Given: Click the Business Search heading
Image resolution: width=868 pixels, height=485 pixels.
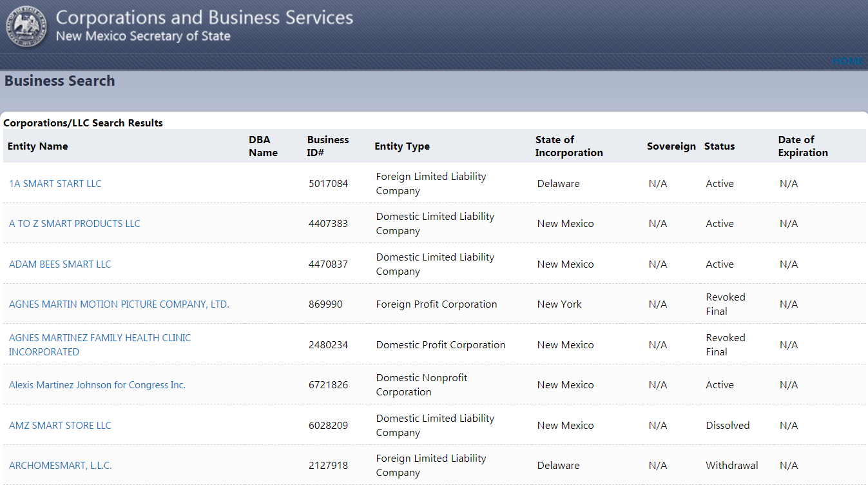Looking at the screenshot, I should click(x=60, y=81).
